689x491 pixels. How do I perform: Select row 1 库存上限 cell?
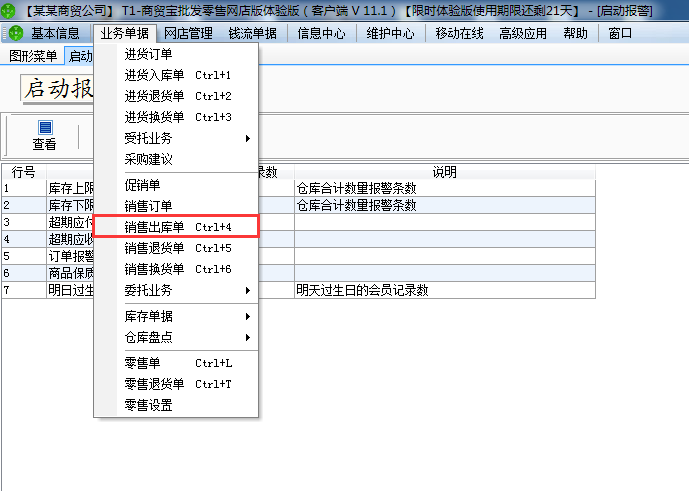pos(70,188)
